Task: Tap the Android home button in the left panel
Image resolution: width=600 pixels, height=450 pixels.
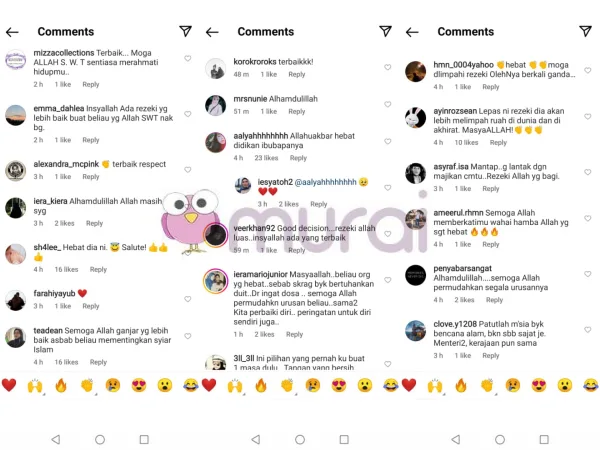Action: coord(100,439)
